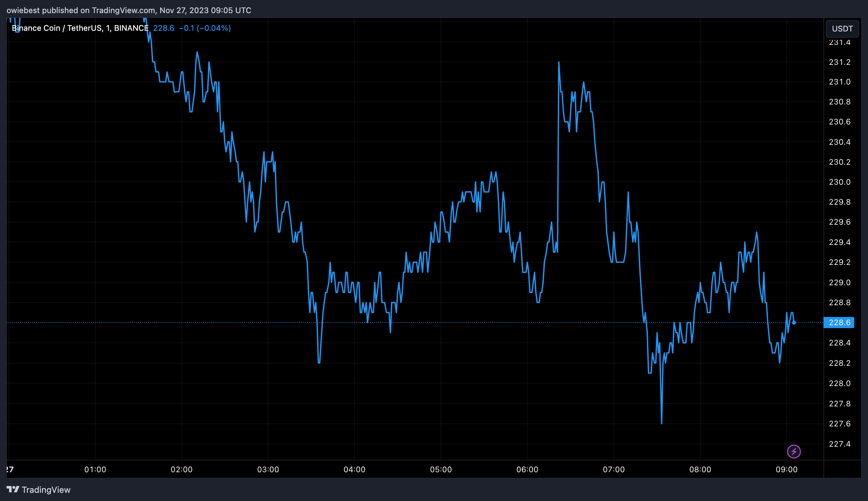
Task: Click the 229.0 price scale label
Action: pos(839,283)
